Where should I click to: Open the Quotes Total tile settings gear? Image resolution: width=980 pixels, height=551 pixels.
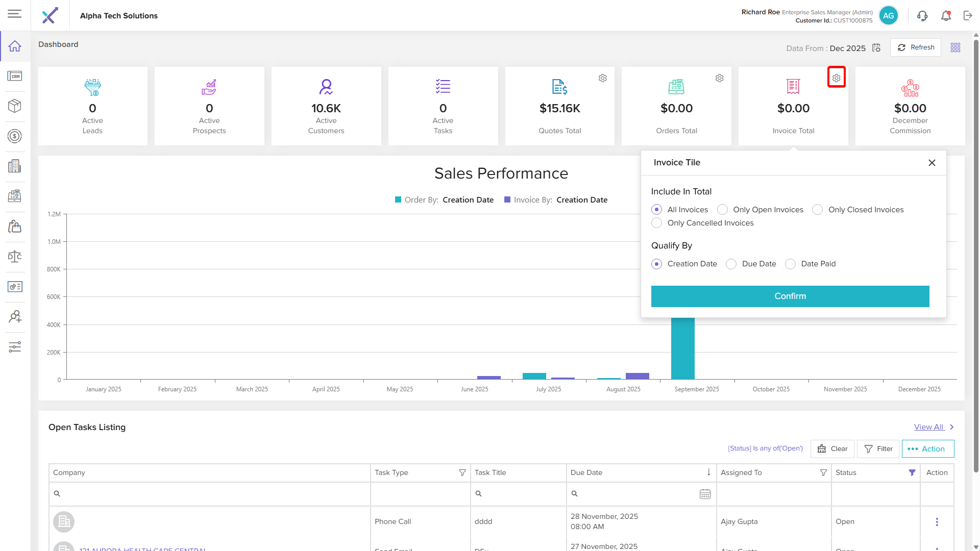pyautogui.click(x=603, y=78)
